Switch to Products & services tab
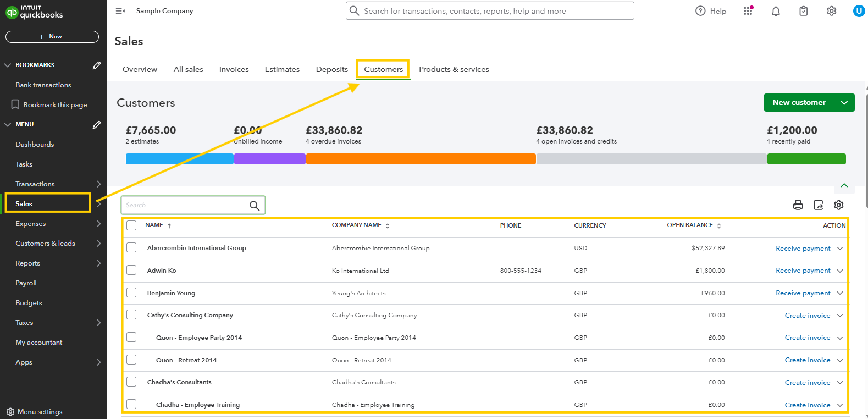Image resolution: width=868 pixels, height=419 pixels. pyautogui.click(x=454, y=69)
